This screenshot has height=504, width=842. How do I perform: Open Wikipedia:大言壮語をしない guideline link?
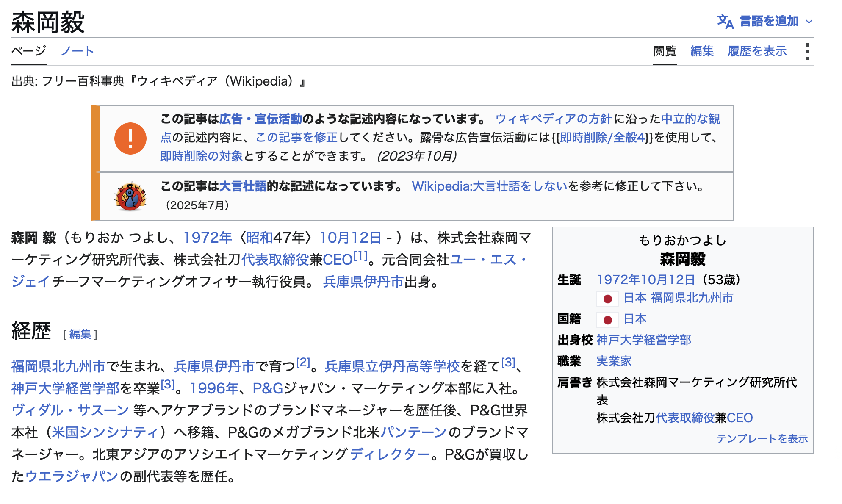(490, 186)
